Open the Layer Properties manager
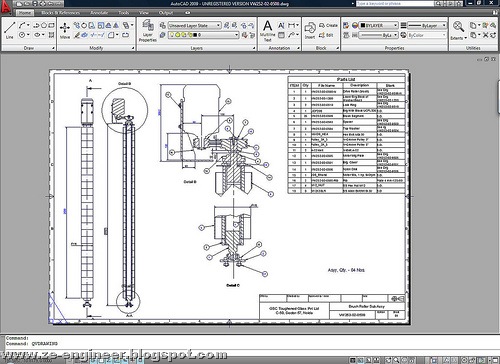This screenshot has height=364, width=500. (x=148, y=30)
